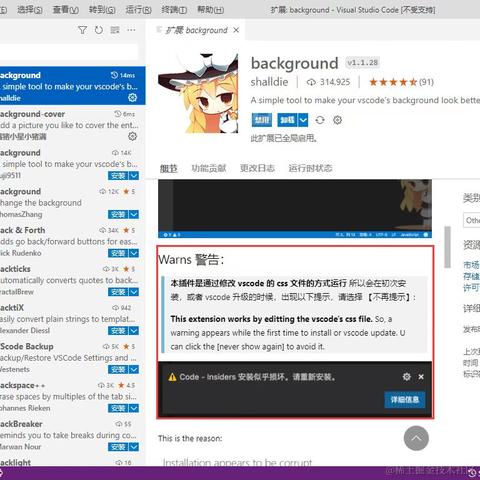Install the BackBreaker extension
This screenshot has width=480, height=480.
118,447
